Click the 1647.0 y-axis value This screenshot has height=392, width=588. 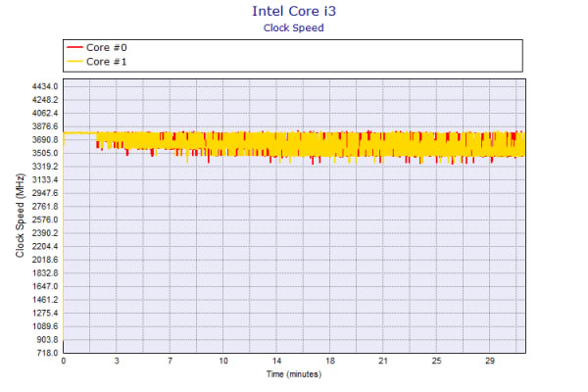click(45, 286)
